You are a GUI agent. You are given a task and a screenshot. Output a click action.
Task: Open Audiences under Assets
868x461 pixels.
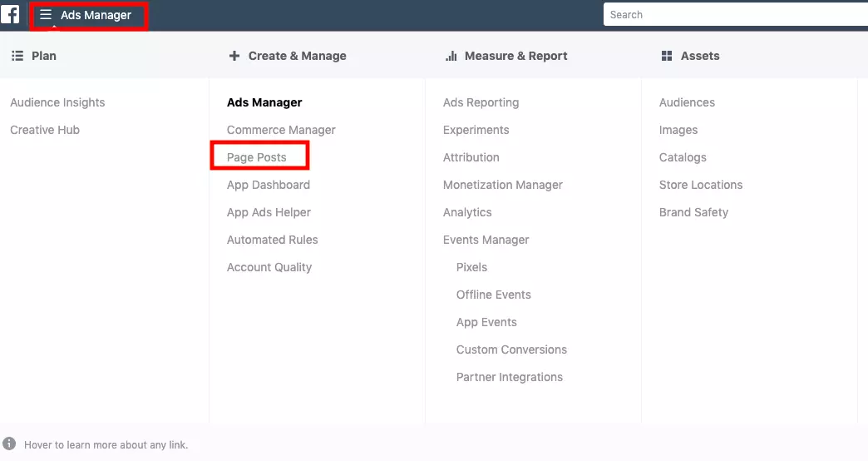click(x=687, y=102)
